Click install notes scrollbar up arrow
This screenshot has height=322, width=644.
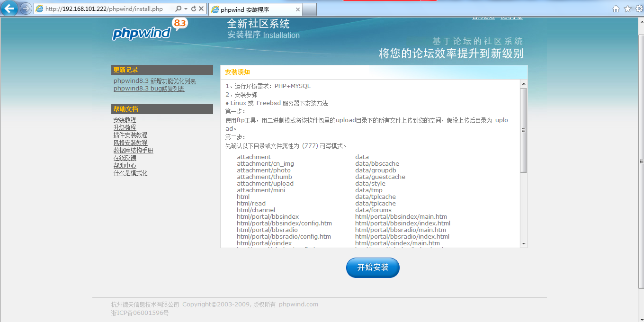pos(523,84)
